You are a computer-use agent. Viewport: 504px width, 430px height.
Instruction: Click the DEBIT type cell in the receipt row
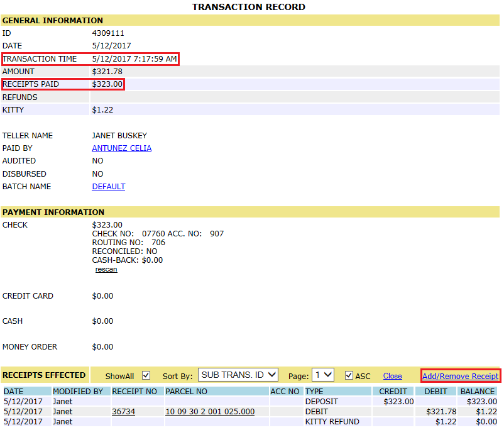(338, 412)
